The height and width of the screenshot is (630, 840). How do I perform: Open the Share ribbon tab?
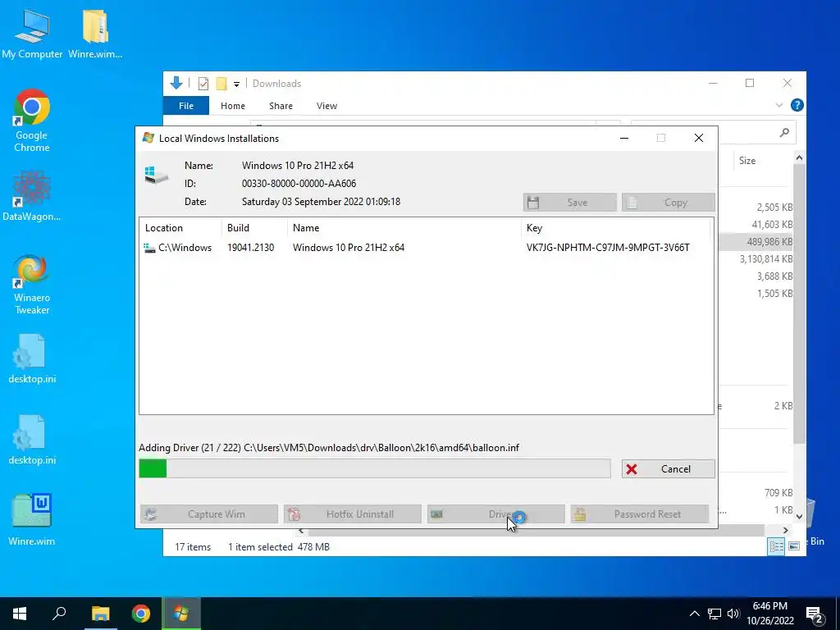click(x=281, y=106)
